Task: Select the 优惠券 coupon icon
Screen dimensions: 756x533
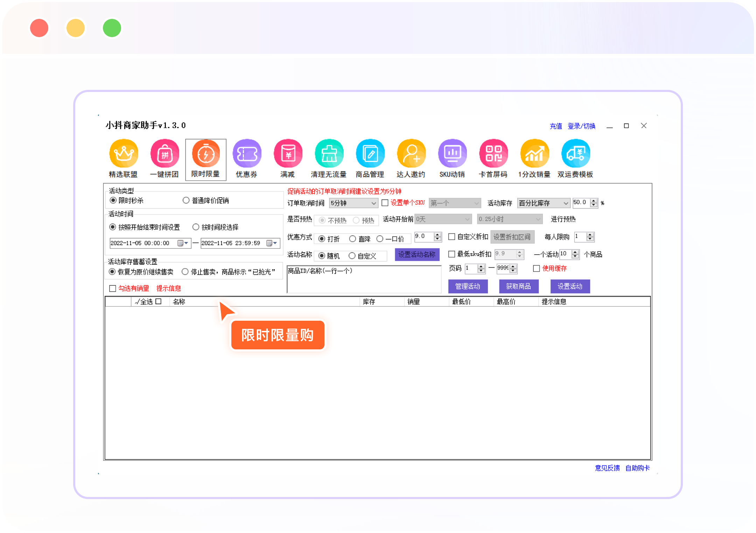Action: [x=247, y=154]
